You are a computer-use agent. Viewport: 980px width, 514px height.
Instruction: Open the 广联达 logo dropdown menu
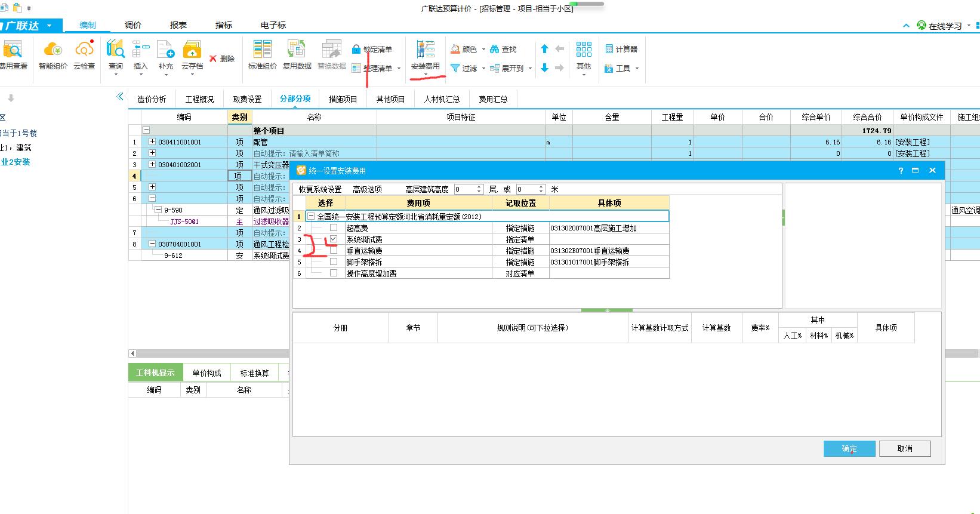pyautogui.click(x=50, y=26)
